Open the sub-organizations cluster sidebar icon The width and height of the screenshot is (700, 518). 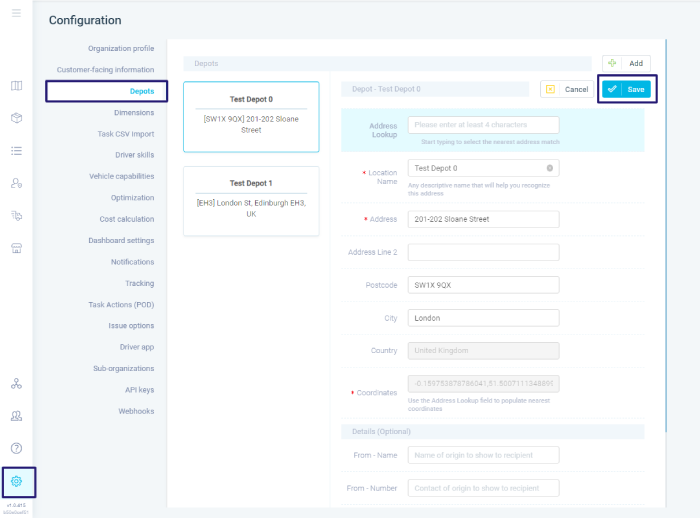[17, 384]
